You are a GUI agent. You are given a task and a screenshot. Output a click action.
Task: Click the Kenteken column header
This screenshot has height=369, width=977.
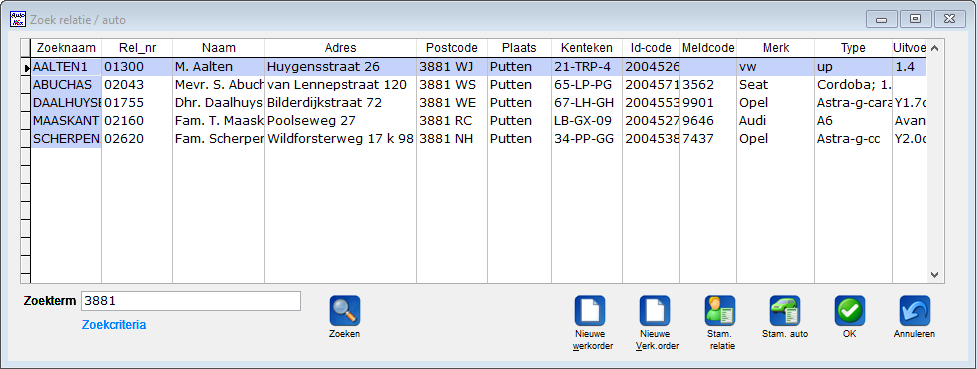(x=587, y=48)
